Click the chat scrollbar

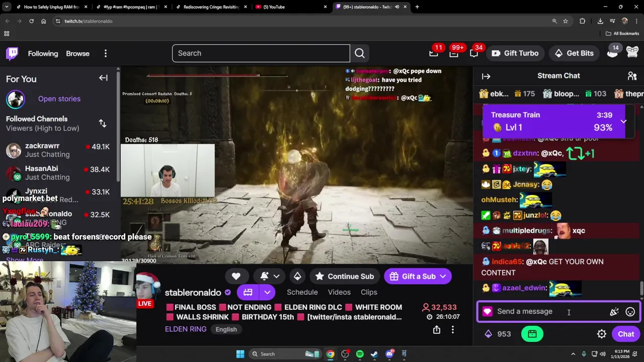[x=641, y=289]
